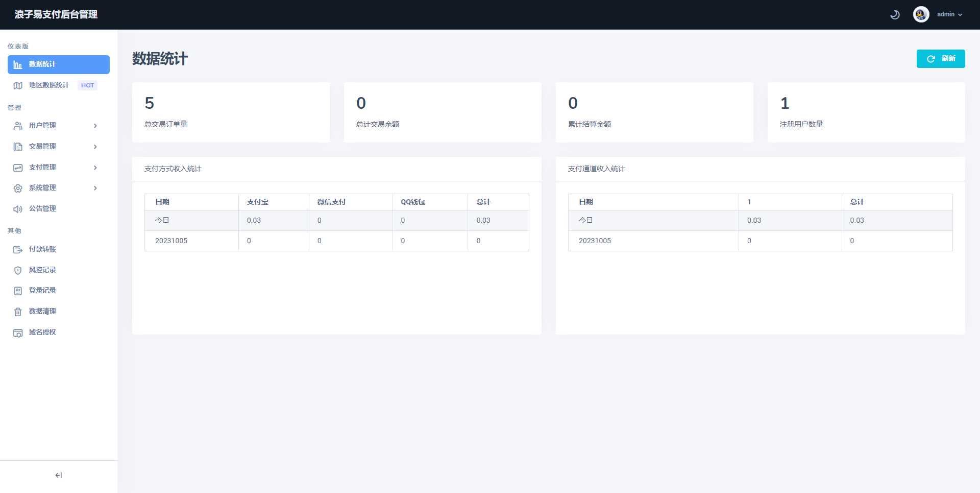
Task: Select the 数据统计 menu item
Action: [59, 64]
